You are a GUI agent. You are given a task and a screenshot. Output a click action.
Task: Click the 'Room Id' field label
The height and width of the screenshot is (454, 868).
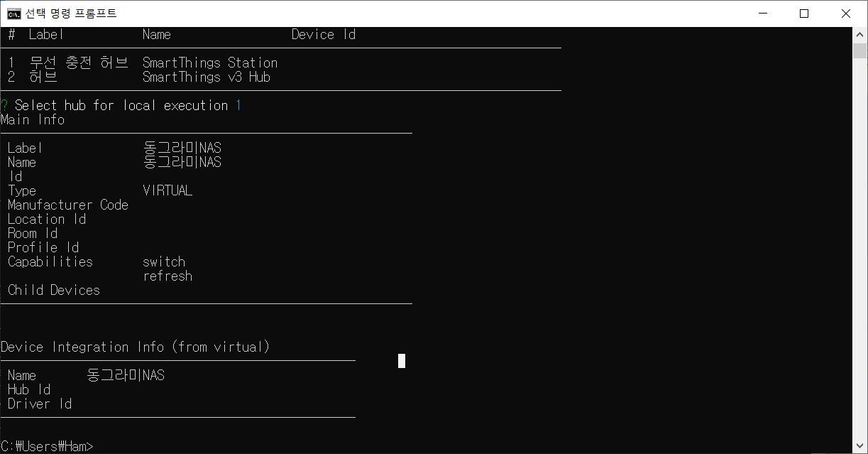33,233
